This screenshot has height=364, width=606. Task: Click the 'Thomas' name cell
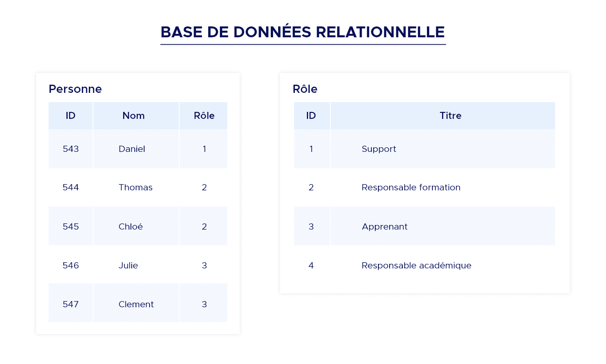click(x=136, y=188)
